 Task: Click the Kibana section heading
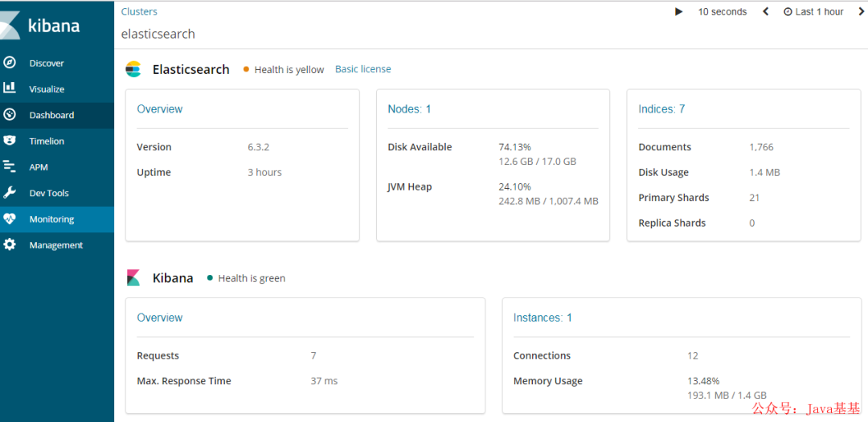(173, 278)
